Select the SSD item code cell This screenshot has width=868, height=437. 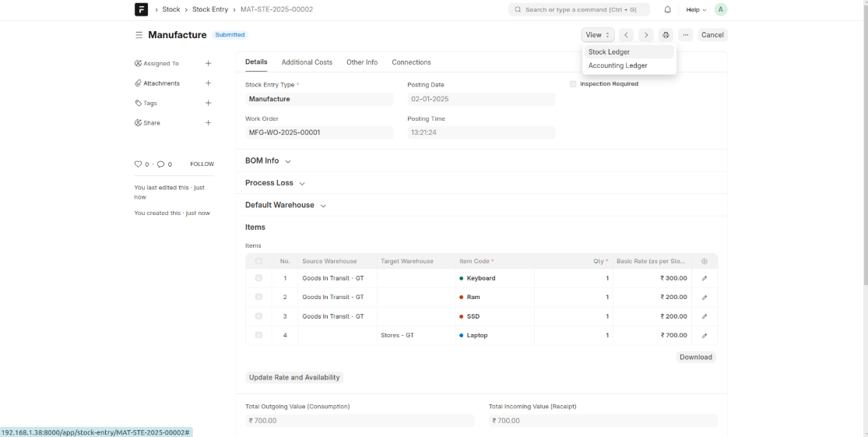pos(495,317)
